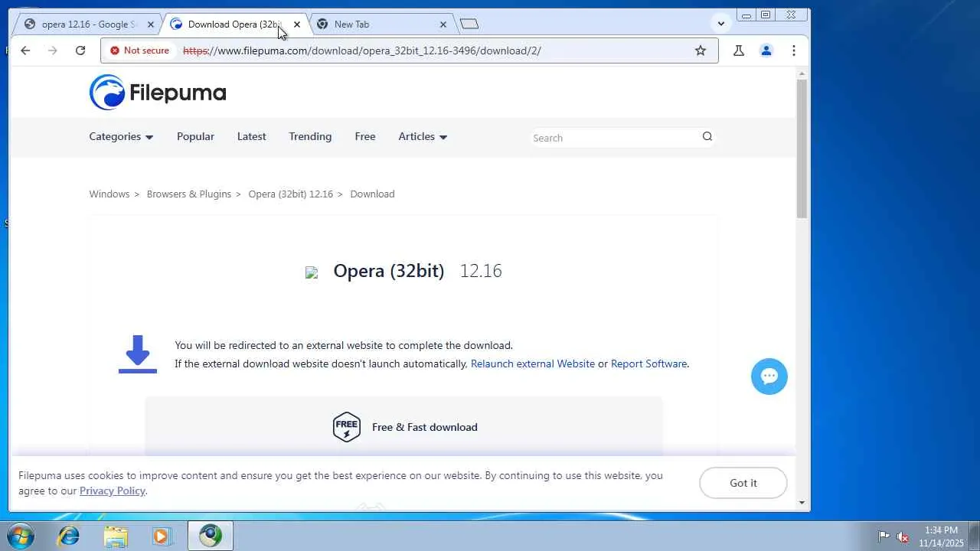Open the Popular menu item
The width and height of the screenshot is (980, 551).
[x=195, y=136]
